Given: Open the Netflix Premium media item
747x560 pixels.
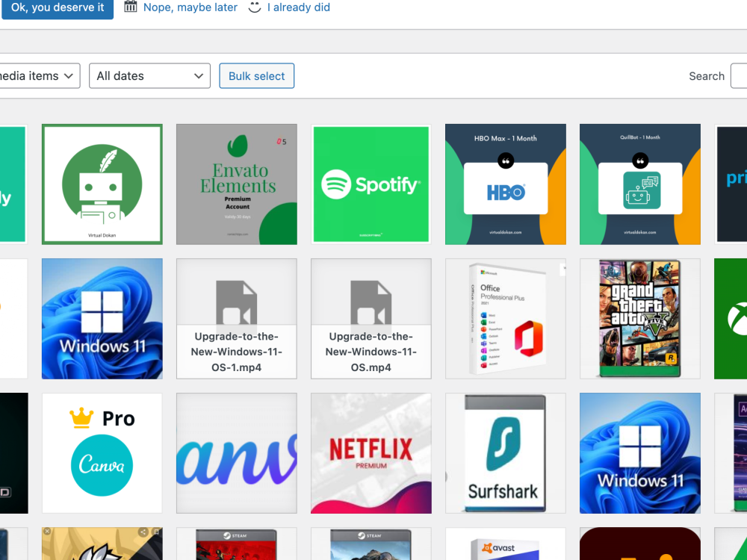Looking at the screenshot, I should [371, 453].
